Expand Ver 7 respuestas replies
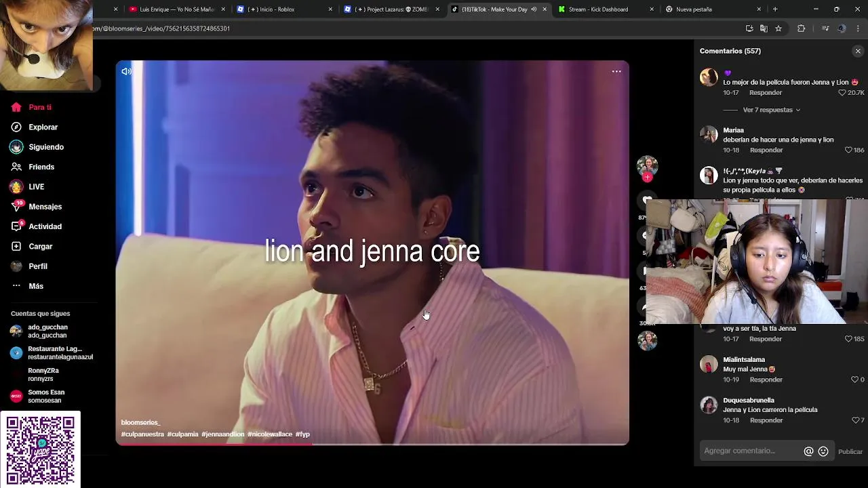Viewport: 868px width, 488px height. (x=771, y=110)
